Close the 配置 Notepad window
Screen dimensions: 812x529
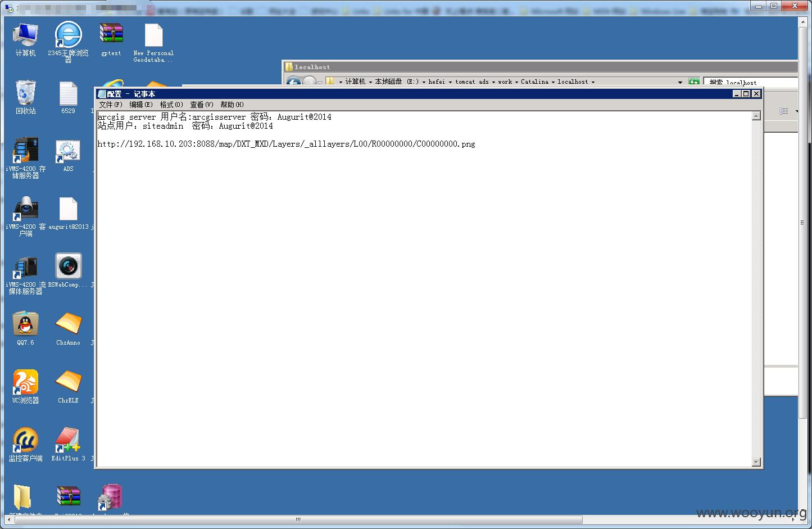(756, 94)
